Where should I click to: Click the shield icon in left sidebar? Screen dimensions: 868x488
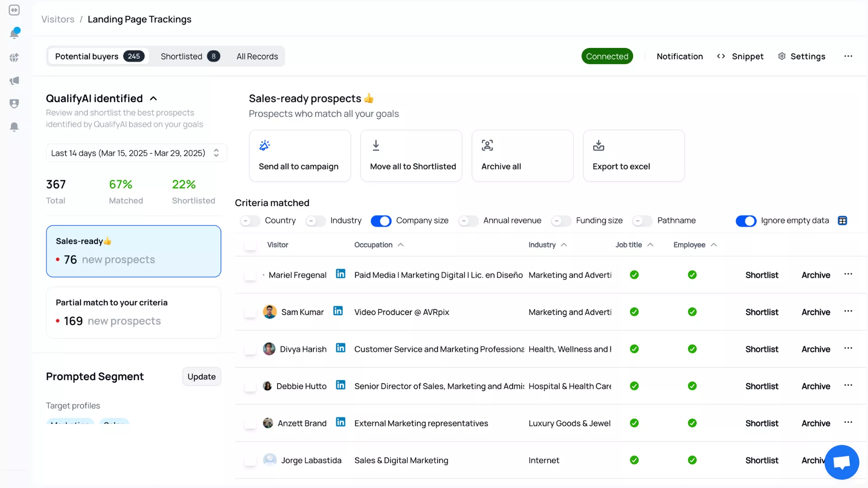[14, 104]
